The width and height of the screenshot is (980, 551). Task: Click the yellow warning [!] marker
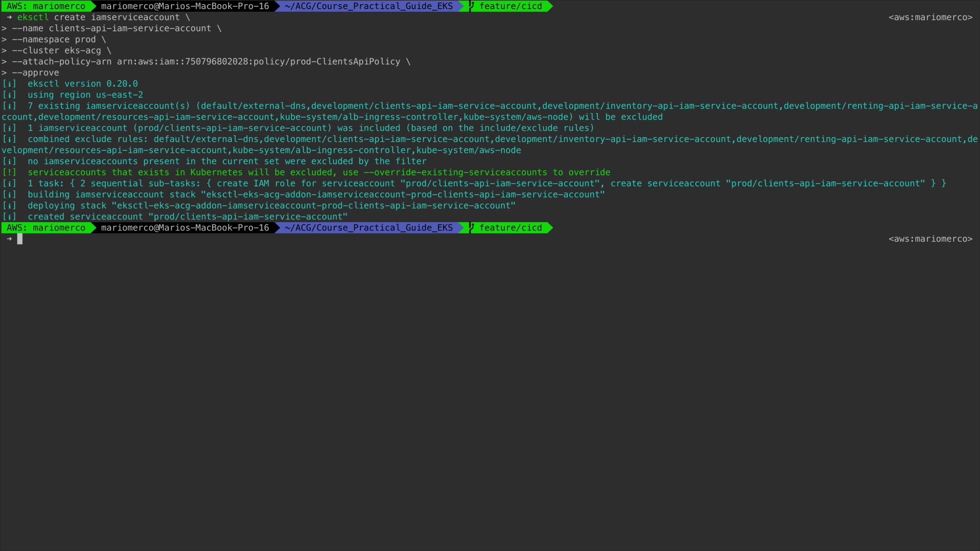pyautogui.click(x=9, y=172)
